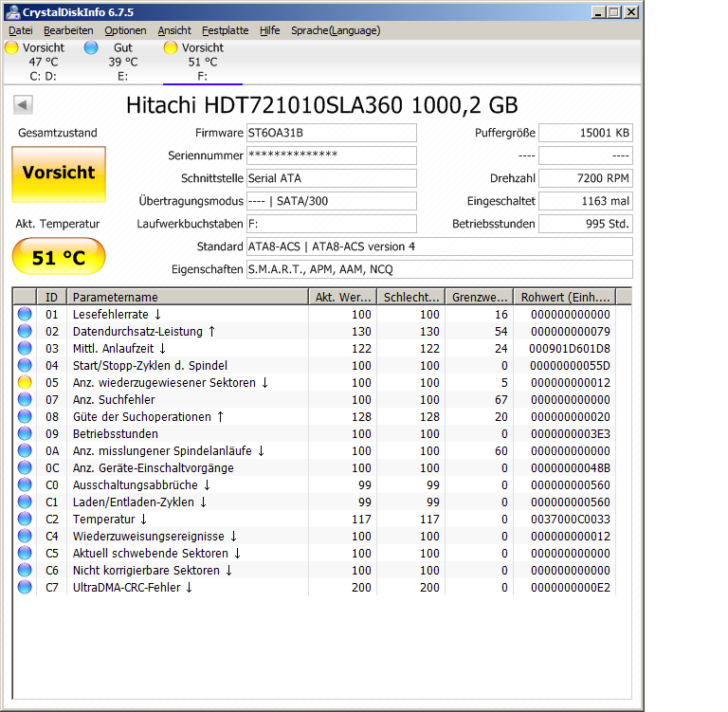
Task: Open the Sprache(Language) menu
Action: (x=336, y=30)
